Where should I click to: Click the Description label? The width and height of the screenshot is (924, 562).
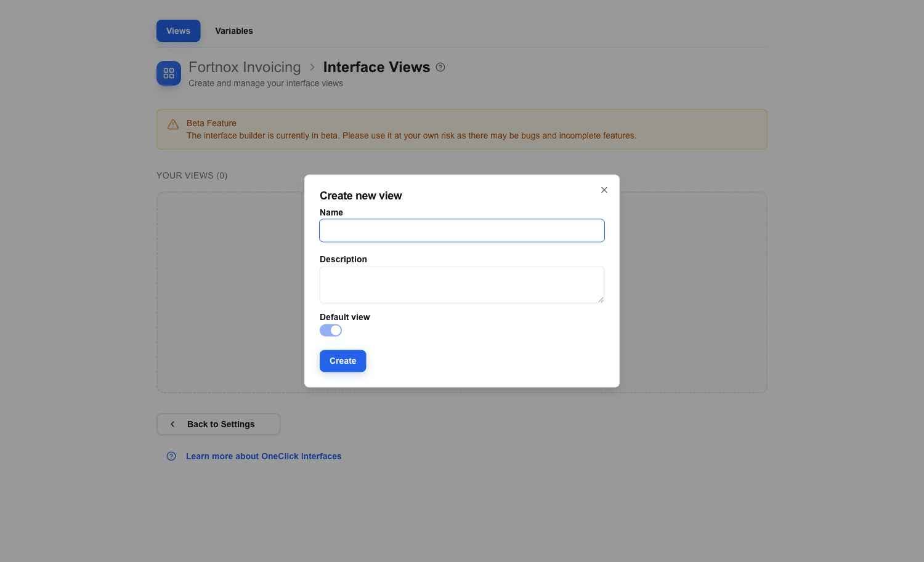click(x=343, y=259)
